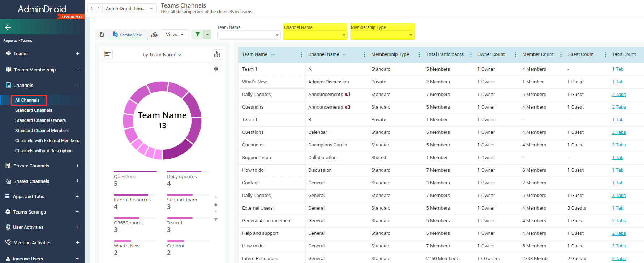644x263 pixels.
Task: Switch to chart-only view icon
Action: [154, 35]
